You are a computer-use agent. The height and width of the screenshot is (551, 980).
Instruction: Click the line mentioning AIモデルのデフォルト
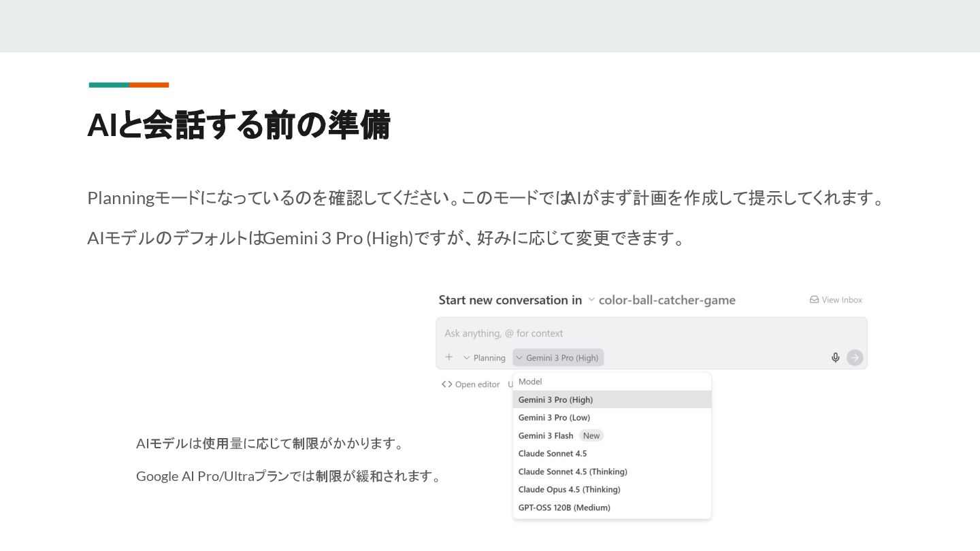(x=386, y=238)
